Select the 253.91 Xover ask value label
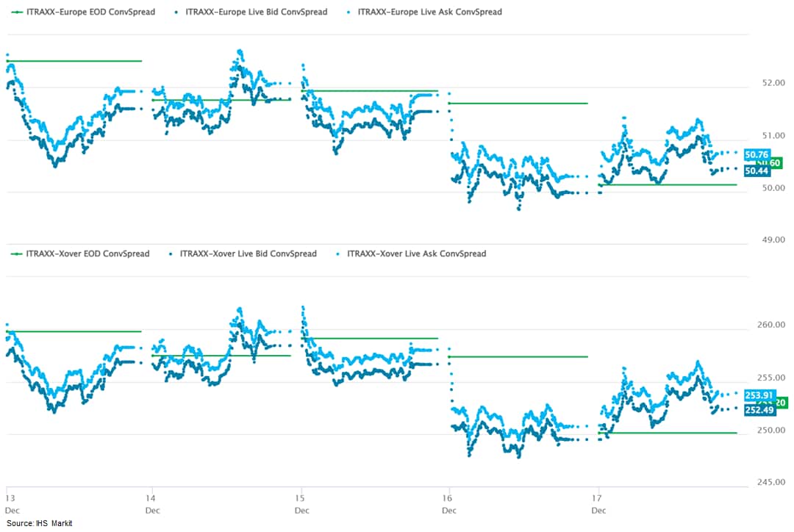Image resolution: width=794 pixels, height=532 pixels. tap(758, 395)
